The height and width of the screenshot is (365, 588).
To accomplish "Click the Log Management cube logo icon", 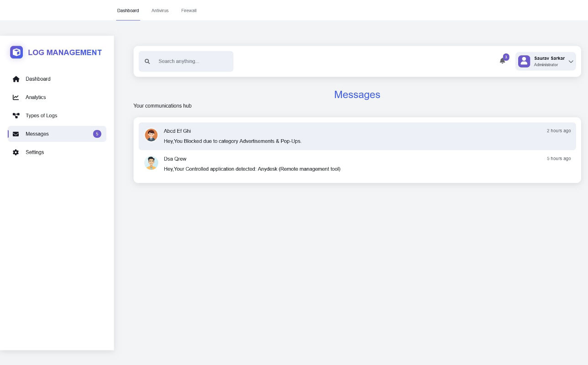I will (16, 52).
